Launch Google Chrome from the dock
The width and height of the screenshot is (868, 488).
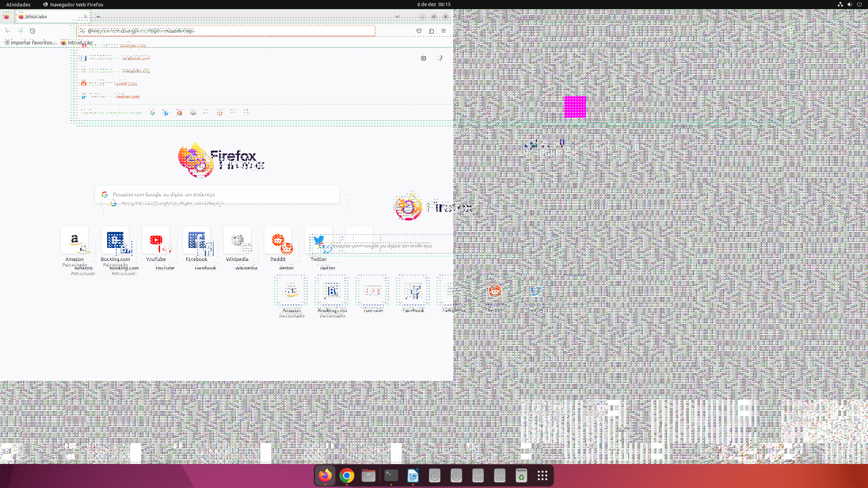tap(347, 476)
